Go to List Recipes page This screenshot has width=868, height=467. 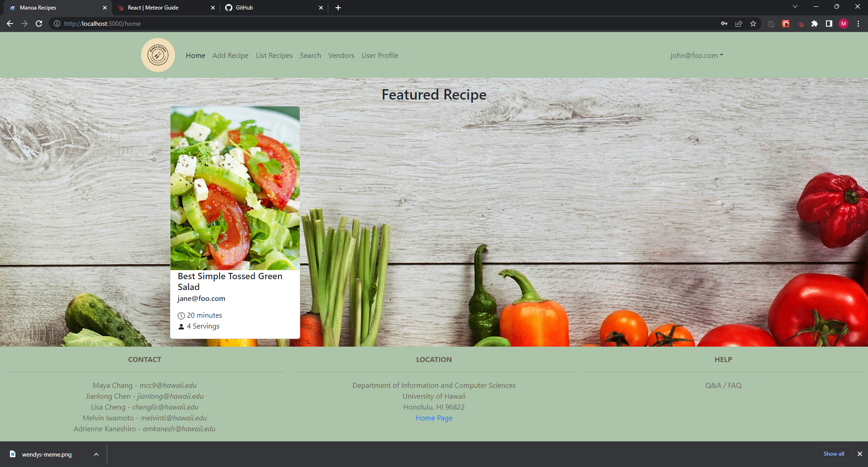[x=274, y=55]
